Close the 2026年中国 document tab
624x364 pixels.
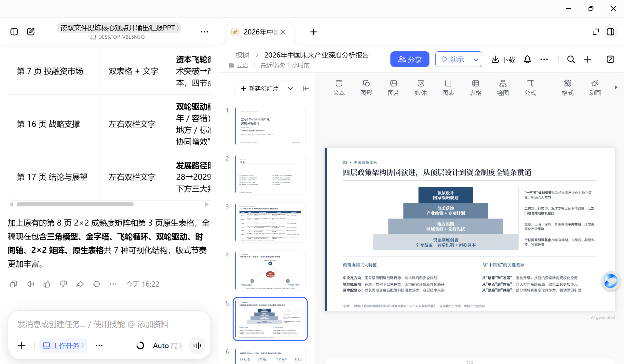pyautogui.click(x=283, y=32)
